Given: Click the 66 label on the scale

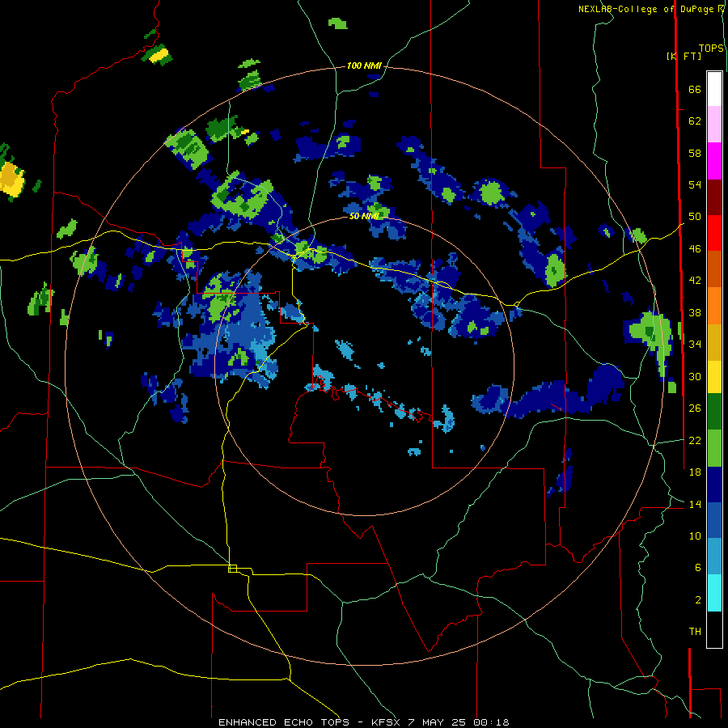Looking at the screenshot, I should (x=695, y=90).
